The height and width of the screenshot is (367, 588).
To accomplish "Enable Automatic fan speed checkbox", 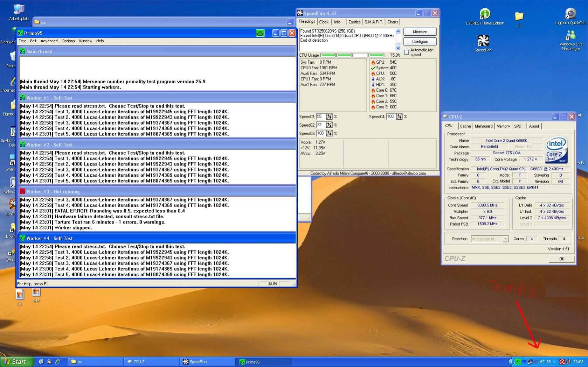I will click(x=407, y=52).
